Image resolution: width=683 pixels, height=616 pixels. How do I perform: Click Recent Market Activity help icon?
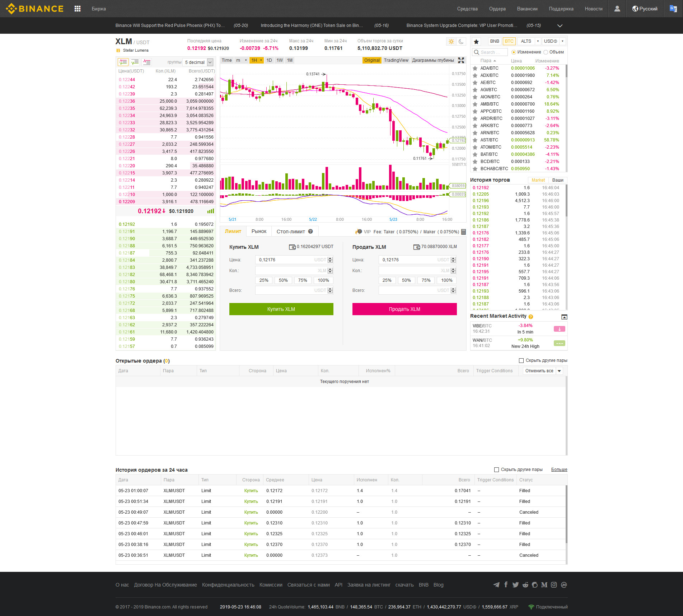tap(531, 317)
